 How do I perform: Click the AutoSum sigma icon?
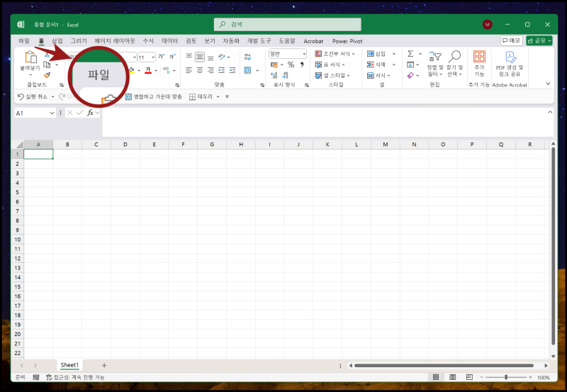[410, 54]
